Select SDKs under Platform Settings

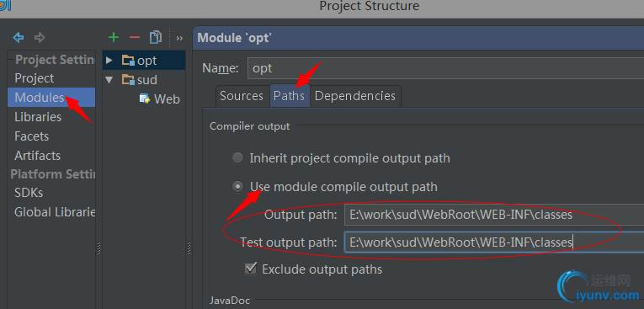pos(29,193)
